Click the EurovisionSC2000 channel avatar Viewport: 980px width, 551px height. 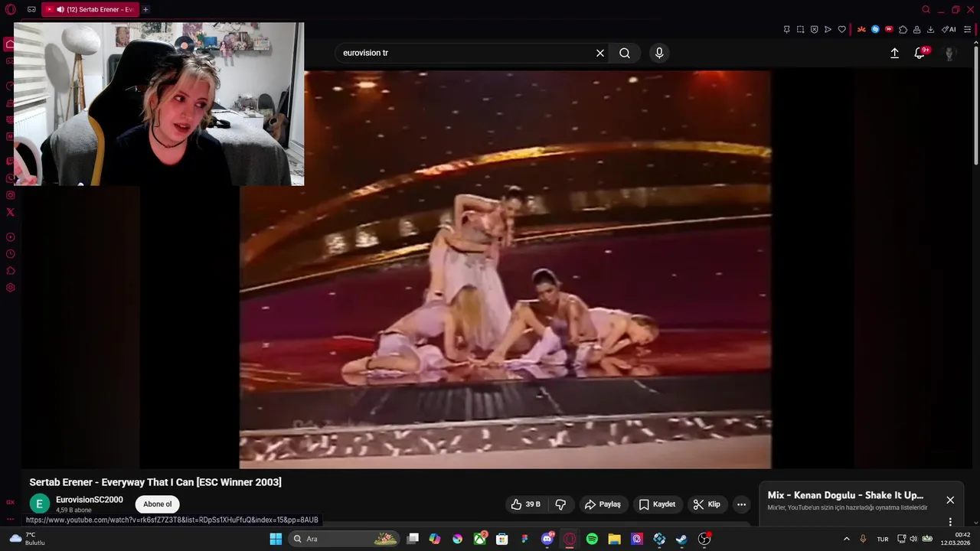coord(40,504)
